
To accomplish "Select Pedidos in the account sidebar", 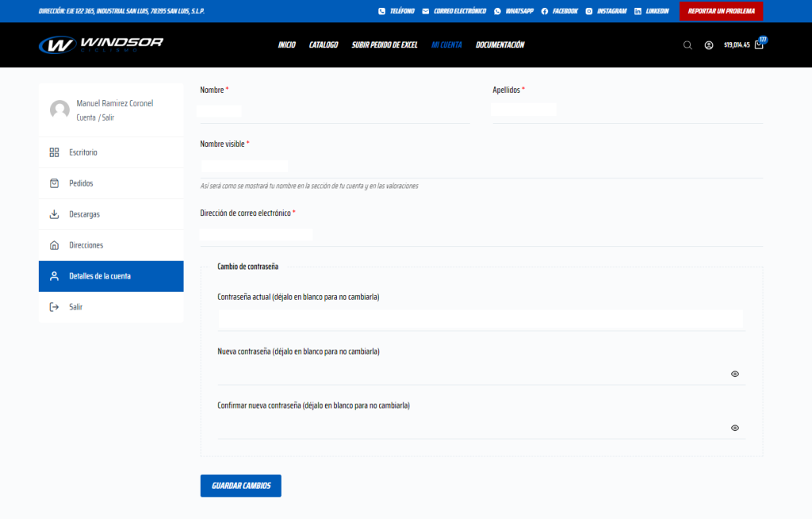I will coord(81,183).
